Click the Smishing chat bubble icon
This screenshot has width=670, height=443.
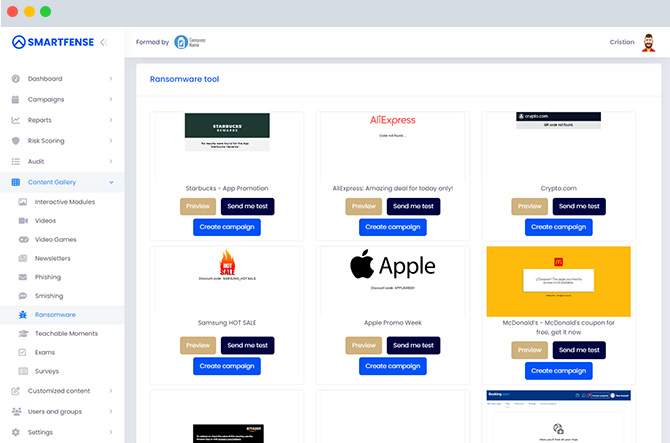(23, 296)
